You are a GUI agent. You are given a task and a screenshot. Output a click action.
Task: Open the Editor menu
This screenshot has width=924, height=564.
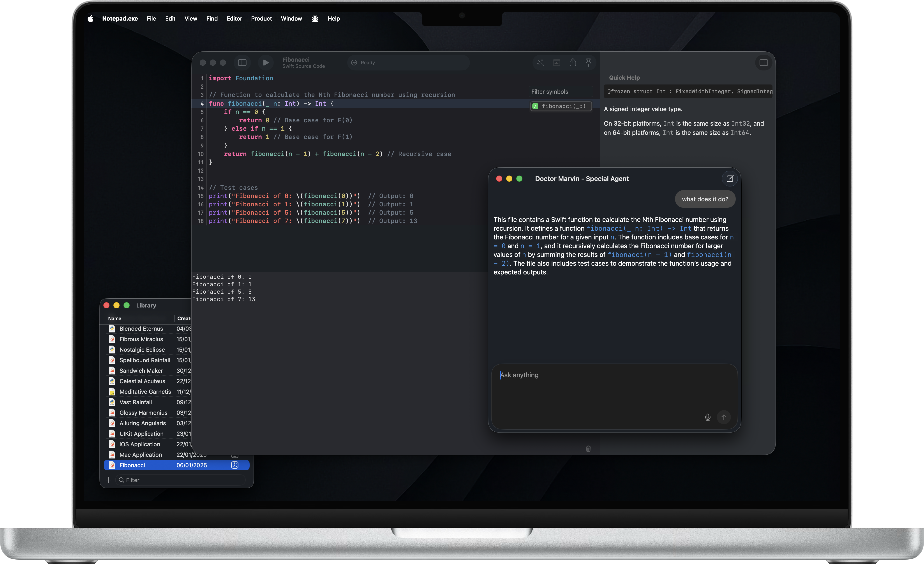click(x=234, y=19)
